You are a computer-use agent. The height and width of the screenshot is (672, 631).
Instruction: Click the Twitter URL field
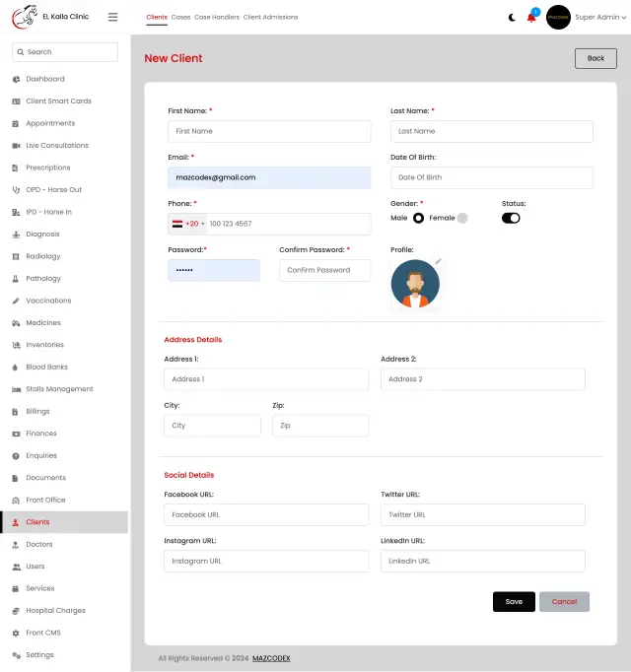click(x=482, y=514)
